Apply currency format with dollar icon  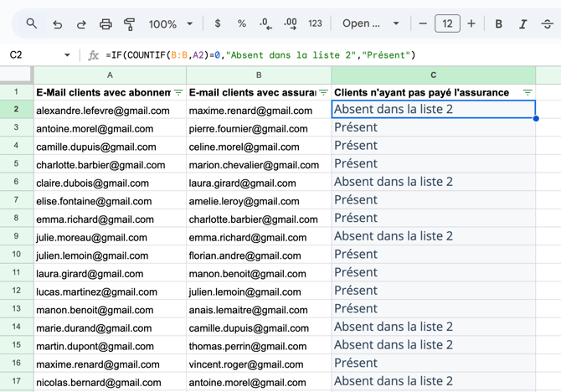click(218, 24)
